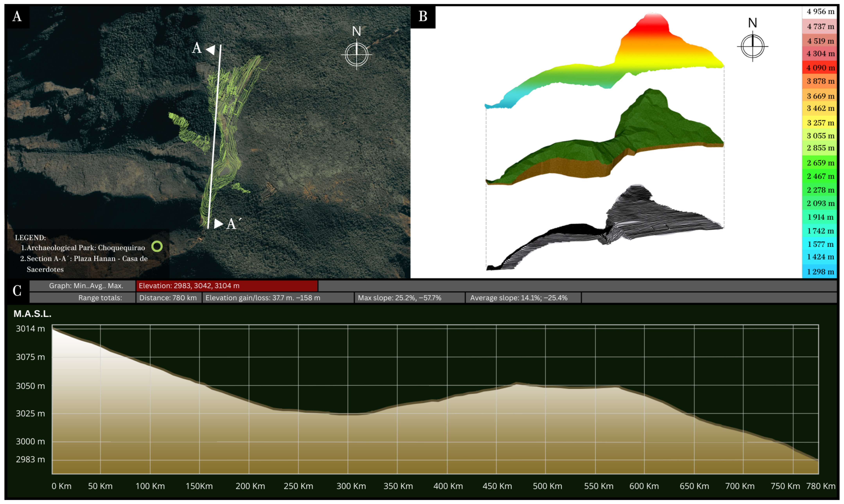Click the panel A letter label

[x=17, y=16]
